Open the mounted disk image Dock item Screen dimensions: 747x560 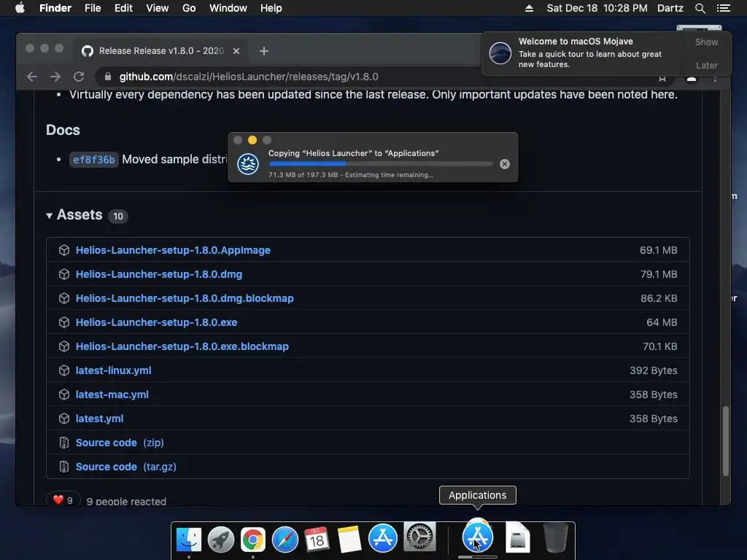click(517, 538)
